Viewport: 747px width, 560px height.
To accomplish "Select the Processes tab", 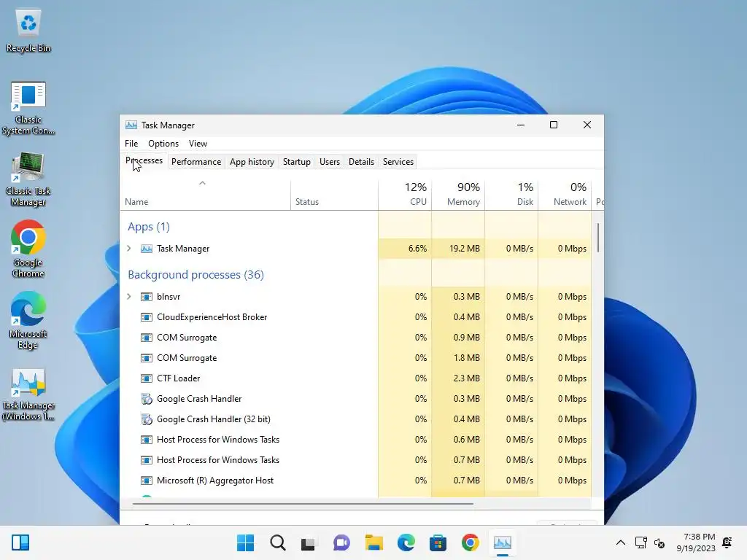I will tap(144, 161).
